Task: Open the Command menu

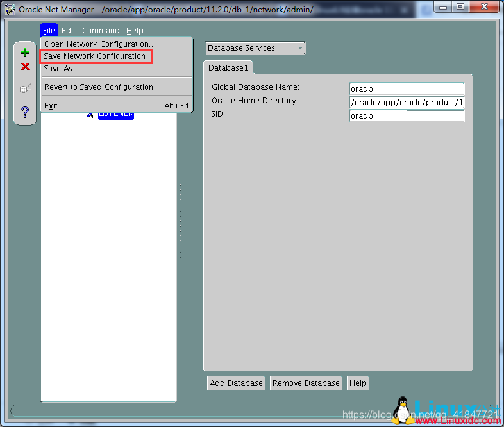Action: click(101, 31)
